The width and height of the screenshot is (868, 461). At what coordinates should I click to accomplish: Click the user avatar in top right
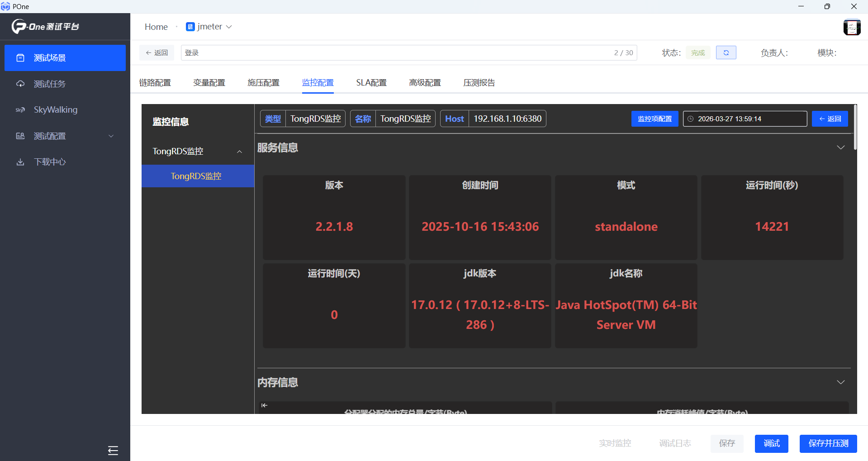[x=852, y=27]
